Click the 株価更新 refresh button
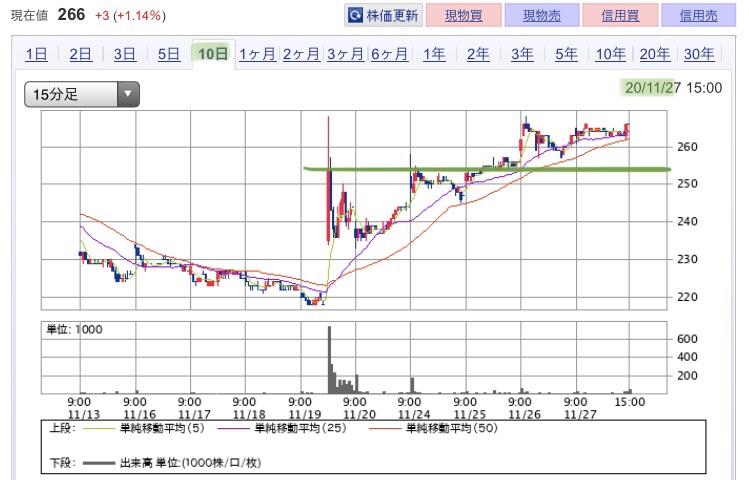This screenshot has height=480, width=749. point(383,15)
